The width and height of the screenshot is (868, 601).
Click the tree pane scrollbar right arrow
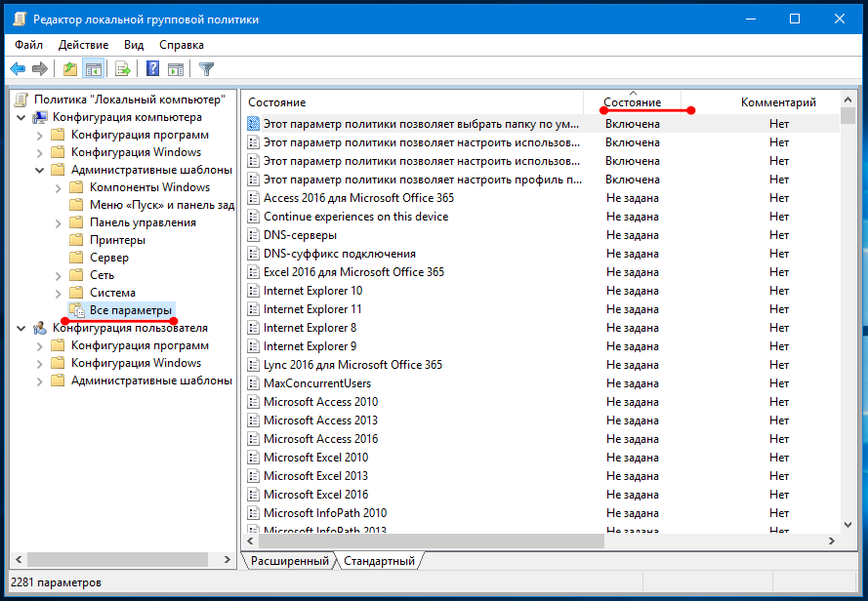point(227,560)
